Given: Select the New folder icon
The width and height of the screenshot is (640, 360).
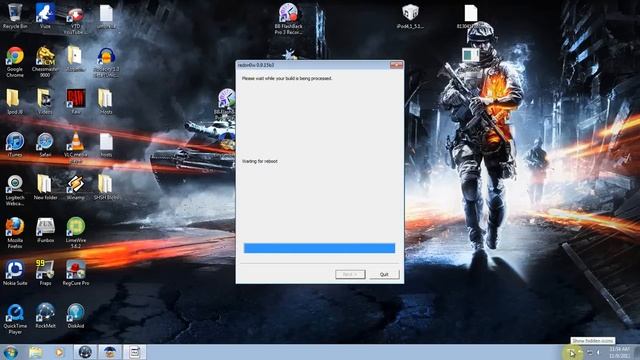Looking at the screenshot, I should 45,187.
